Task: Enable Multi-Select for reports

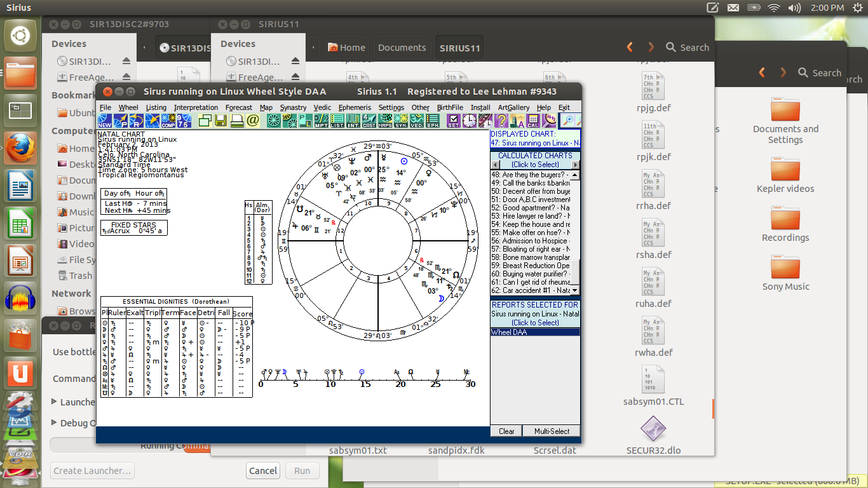Action: [x=550, y=431]
